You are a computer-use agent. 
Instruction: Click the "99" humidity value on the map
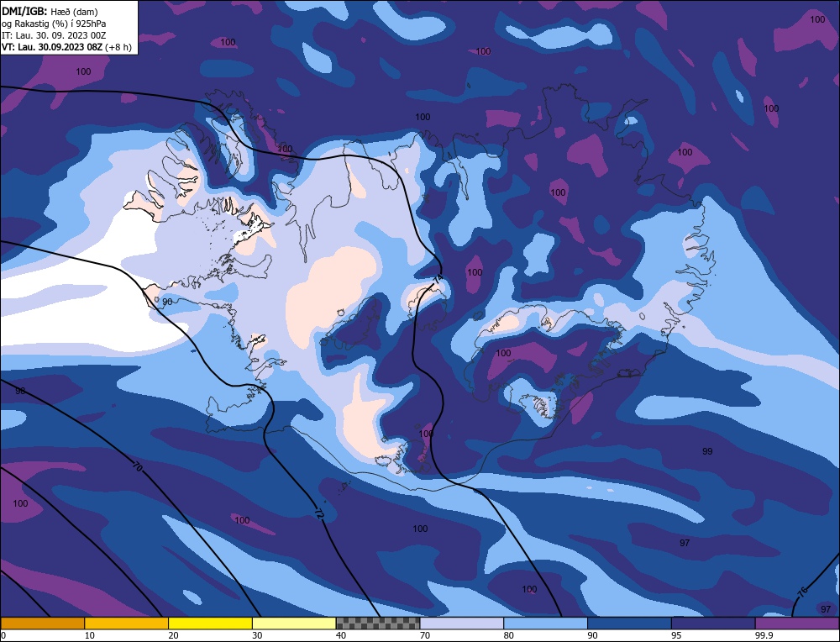pos(707,451)
